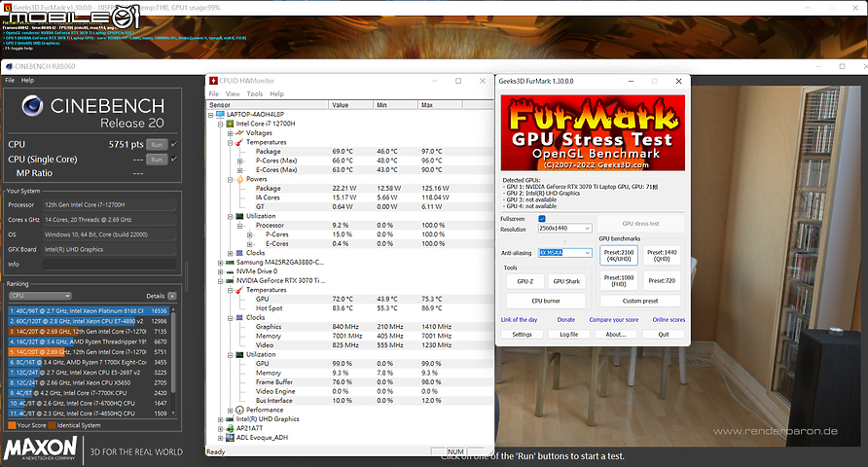
Task: Expand the NVMe Drive 0 node
Action: (x=220, y=271)
